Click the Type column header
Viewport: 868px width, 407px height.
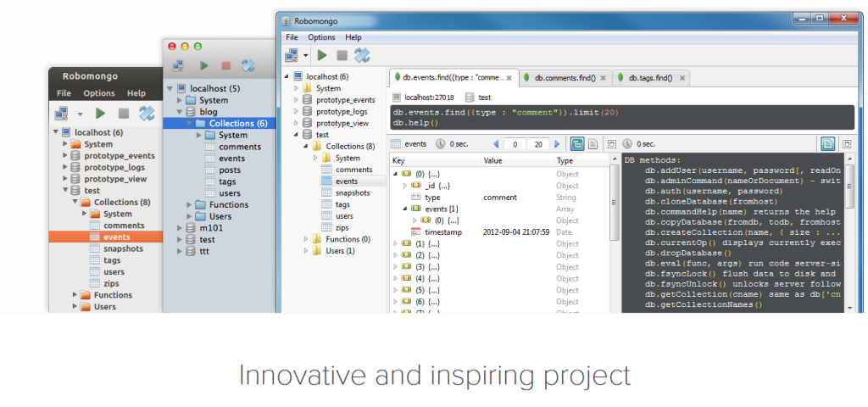[581, 160]
